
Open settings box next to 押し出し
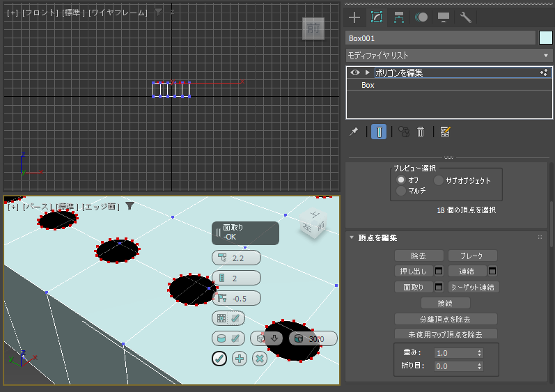point(439,271)
